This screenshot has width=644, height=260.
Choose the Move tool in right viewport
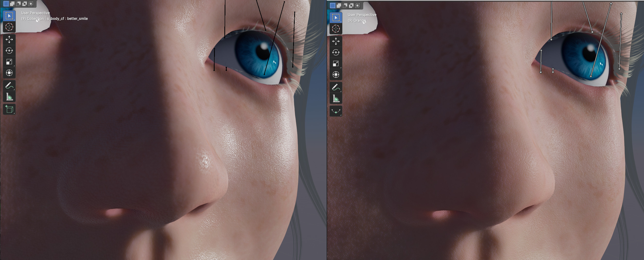click(x=336, y=41)
